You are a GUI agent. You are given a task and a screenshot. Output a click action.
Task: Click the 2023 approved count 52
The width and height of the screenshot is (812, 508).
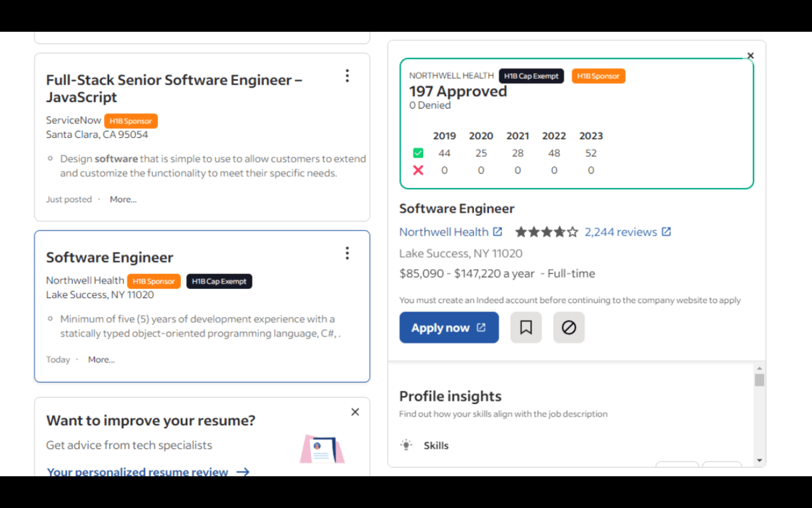click(591, 153)
